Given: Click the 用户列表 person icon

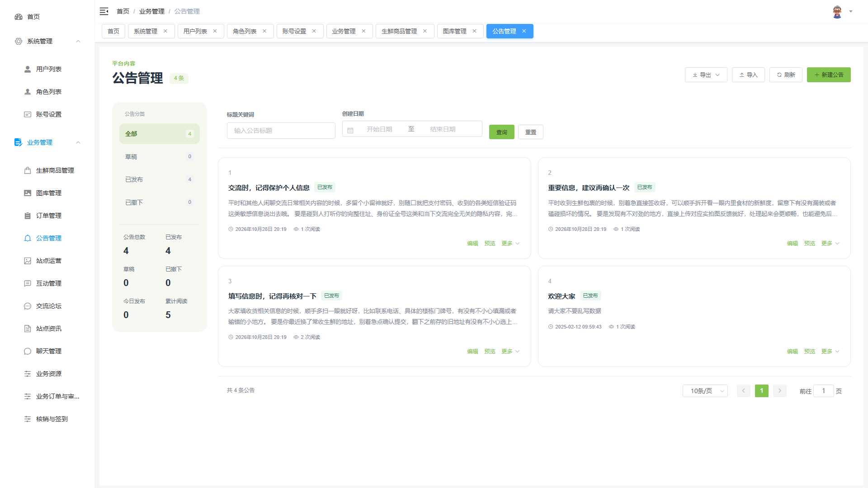Looking at the screenshot, I should pos(28,69).
